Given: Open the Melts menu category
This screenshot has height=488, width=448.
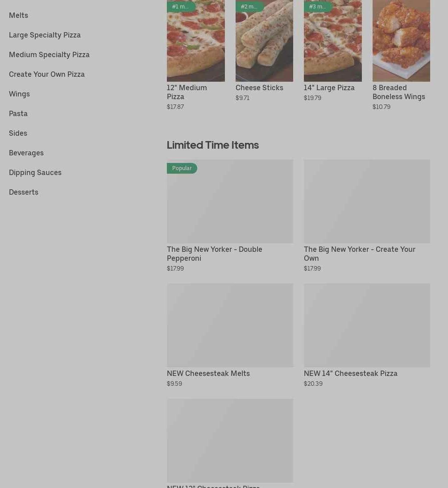Looking at the screenshot, I should pyautogui.click(x=18, y=15).
